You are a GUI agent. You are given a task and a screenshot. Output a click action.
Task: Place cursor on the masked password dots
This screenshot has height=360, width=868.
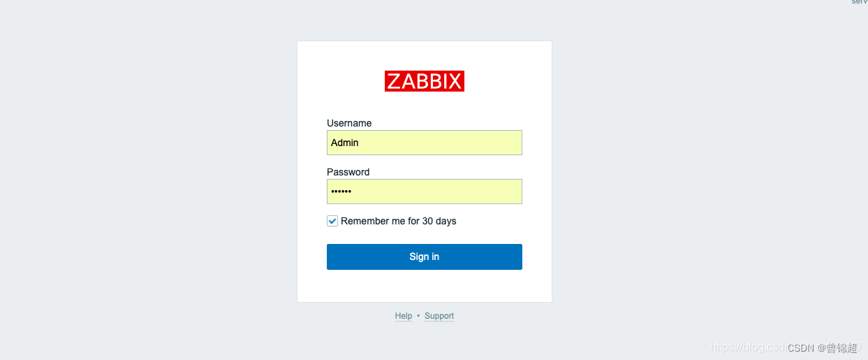[x=341, y=192]
